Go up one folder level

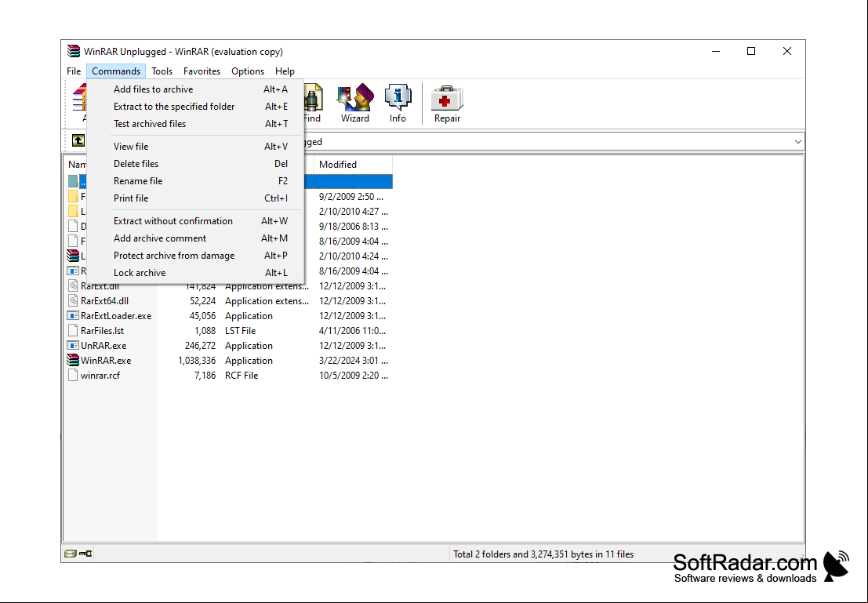pyautogui.click(x=78, y=140)
